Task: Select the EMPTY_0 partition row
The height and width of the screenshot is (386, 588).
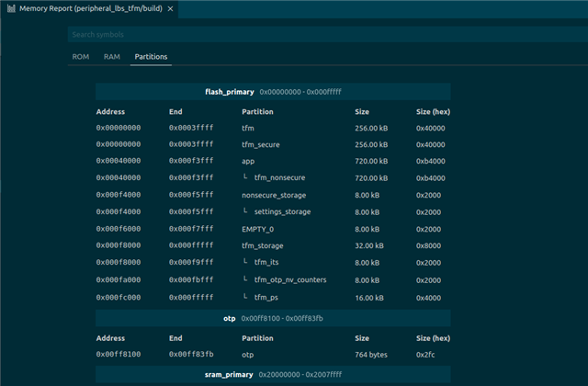Action: pos(258,229)
